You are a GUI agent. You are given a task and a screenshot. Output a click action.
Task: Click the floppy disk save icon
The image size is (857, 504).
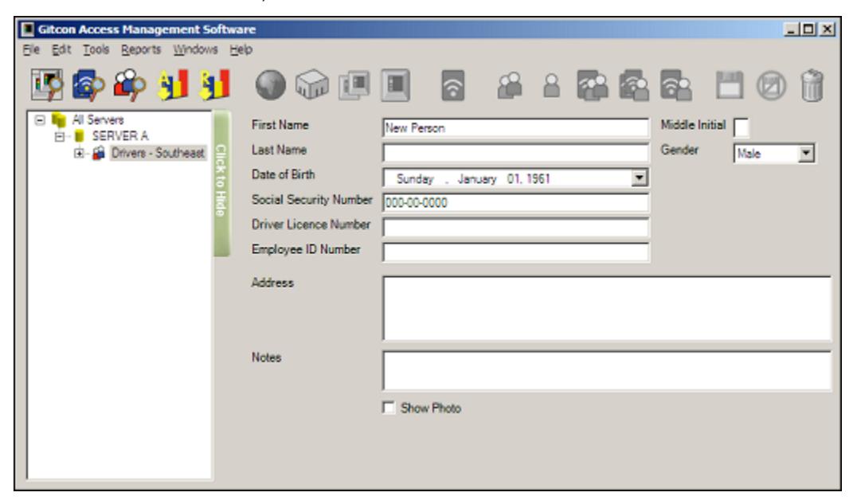pos(730,86)
